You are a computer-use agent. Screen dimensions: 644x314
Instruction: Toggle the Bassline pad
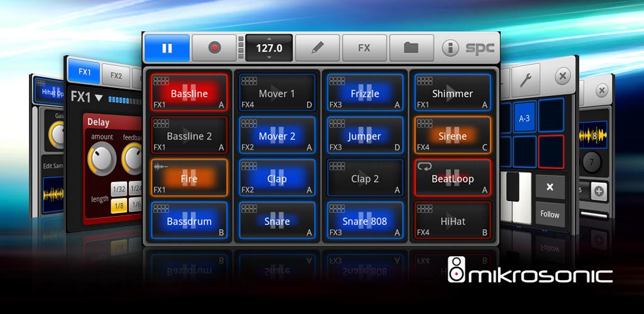(189, 93)
